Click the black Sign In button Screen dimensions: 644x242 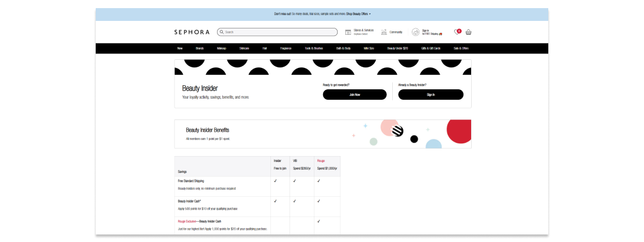point(431,95)
